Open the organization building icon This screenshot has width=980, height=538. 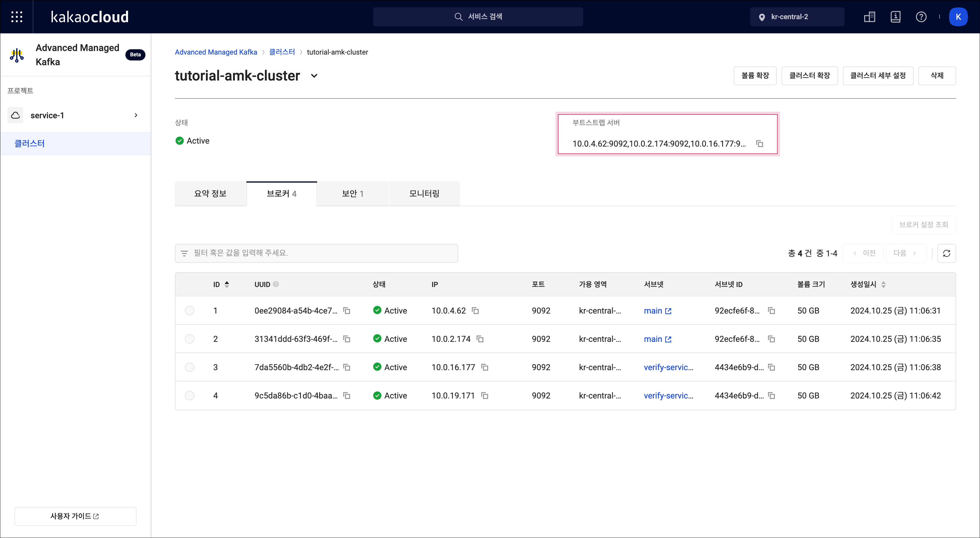pos(869,17)
